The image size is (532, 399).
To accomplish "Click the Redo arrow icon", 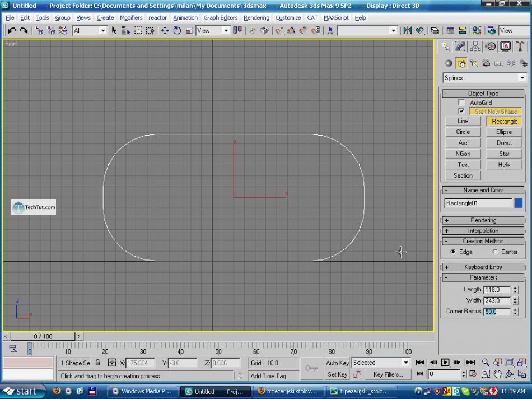I will [x=24, y=31].
